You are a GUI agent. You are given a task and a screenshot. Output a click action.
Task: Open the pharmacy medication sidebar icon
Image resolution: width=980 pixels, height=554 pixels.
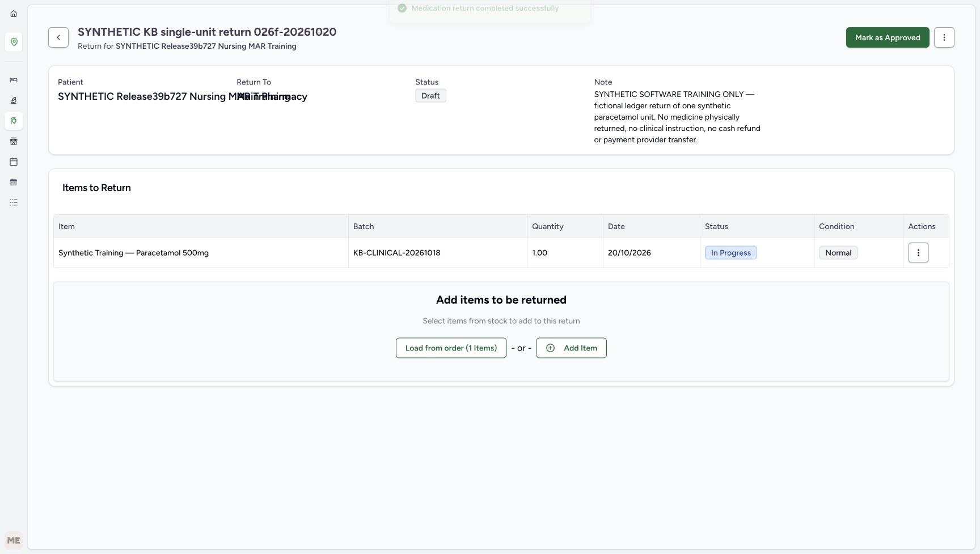click(x=14, y=121)
